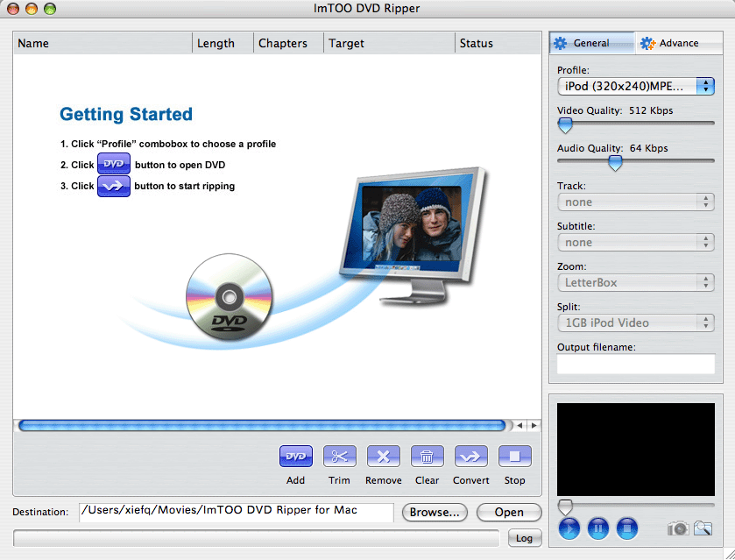Open the Profile combobox

635,86
